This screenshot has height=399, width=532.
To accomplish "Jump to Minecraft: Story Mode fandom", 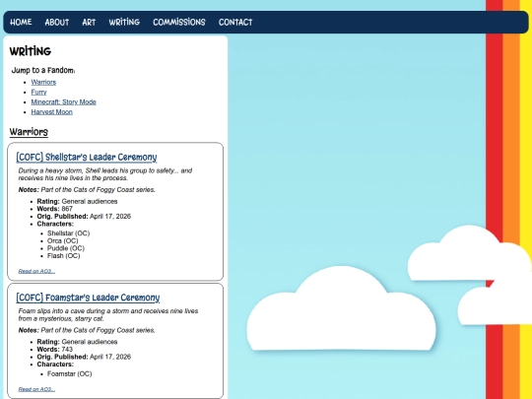I will (x=63, y=101).
